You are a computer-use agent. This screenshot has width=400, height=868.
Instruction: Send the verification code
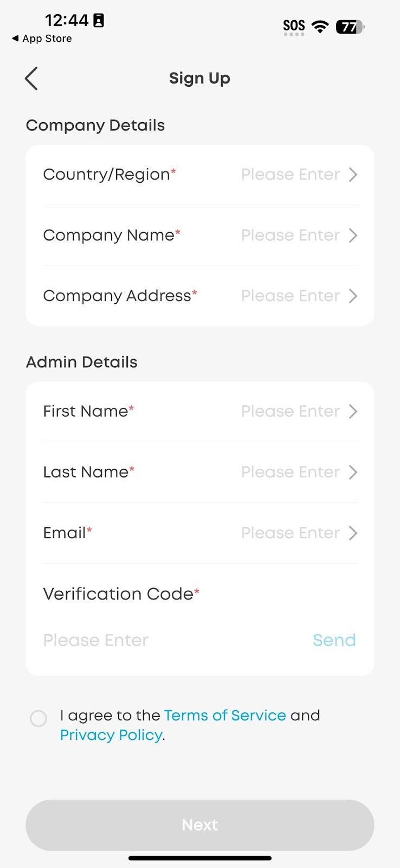point(334,640)
